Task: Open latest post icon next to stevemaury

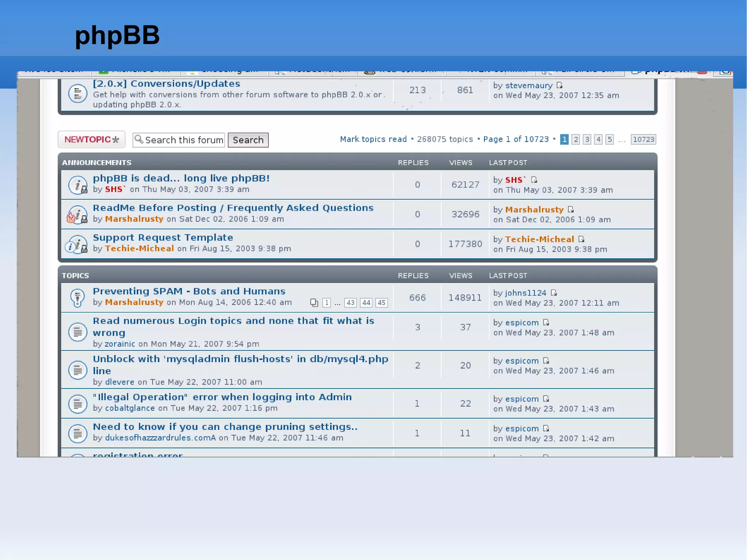Action: click(560, 85)
